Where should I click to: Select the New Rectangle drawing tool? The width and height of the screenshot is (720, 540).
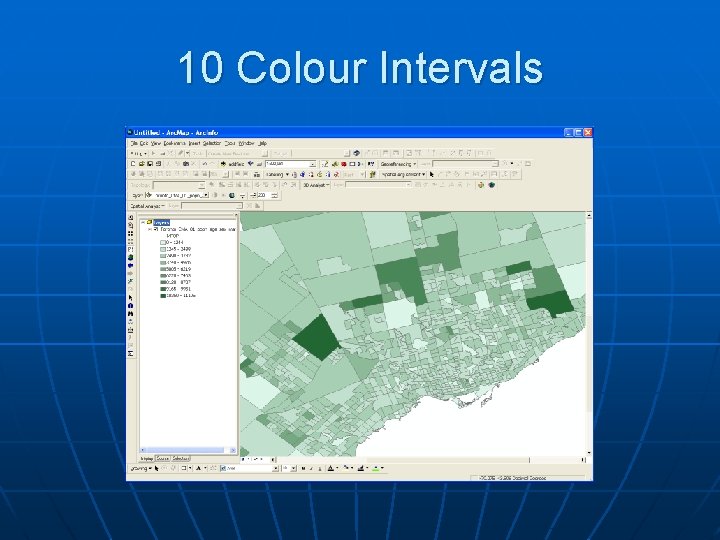[x=184, y=468]
